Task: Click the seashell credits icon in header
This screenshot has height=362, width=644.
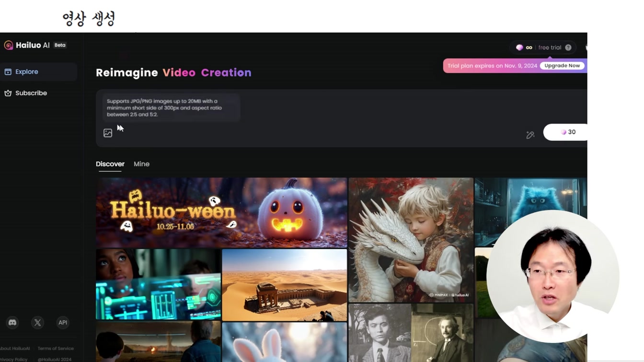Action: [519, 47]
